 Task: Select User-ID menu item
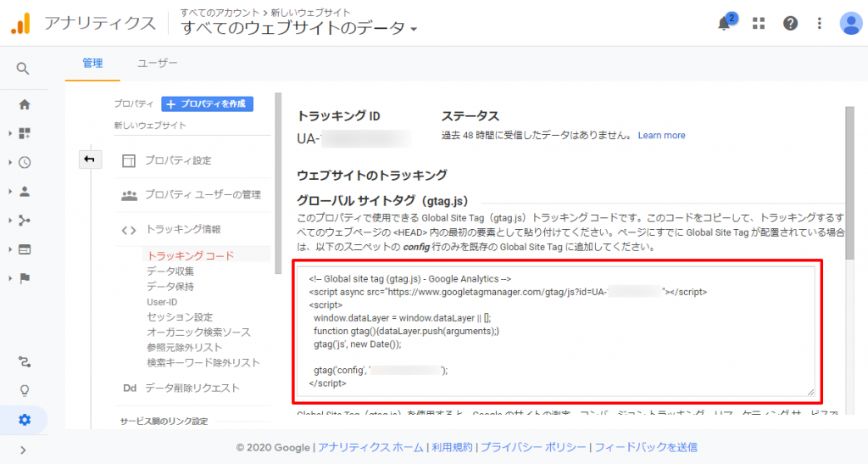pyautogui.click(x=162, y=302)
